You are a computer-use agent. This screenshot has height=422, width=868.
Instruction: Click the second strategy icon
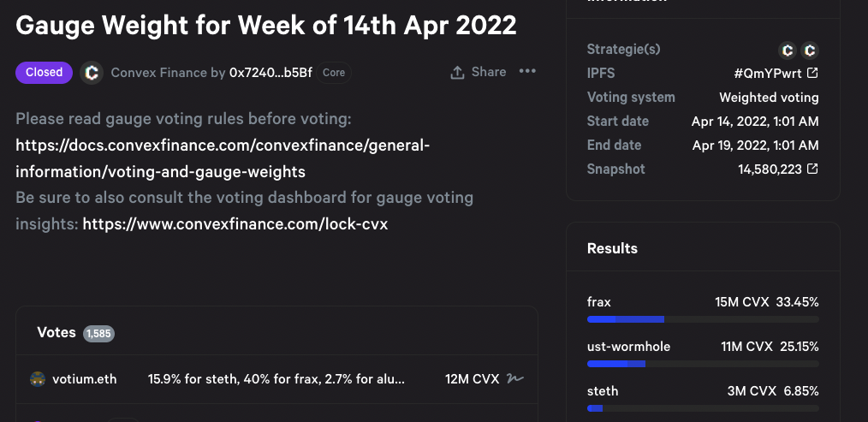[x=810, y=50]
